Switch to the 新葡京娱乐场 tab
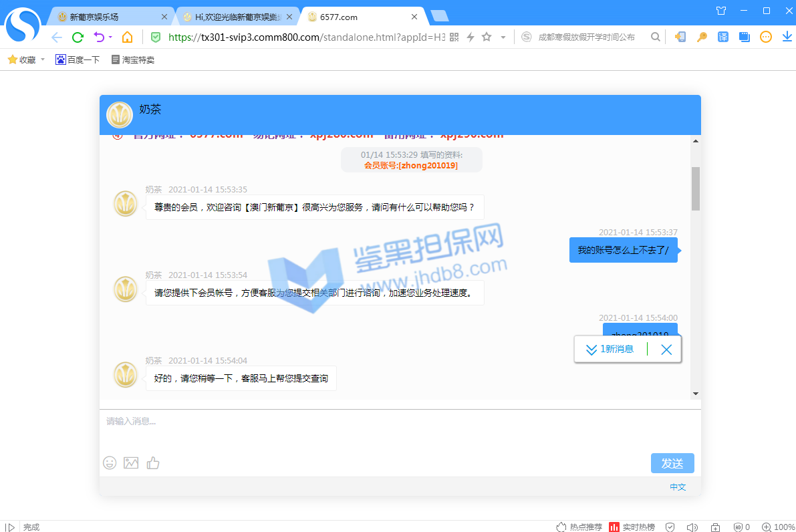 pyautogui.click(x=112, y=17)
